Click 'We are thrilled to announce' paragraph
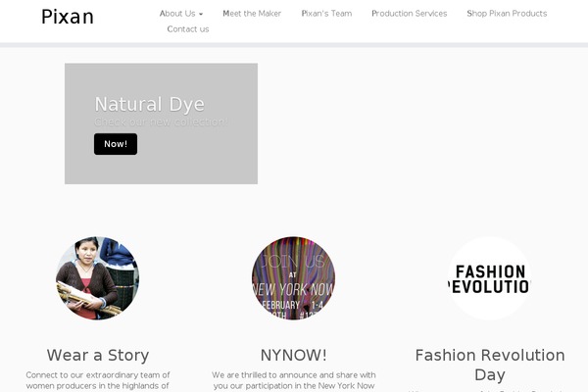Screen dimensions: 588x392 point(294,381)
